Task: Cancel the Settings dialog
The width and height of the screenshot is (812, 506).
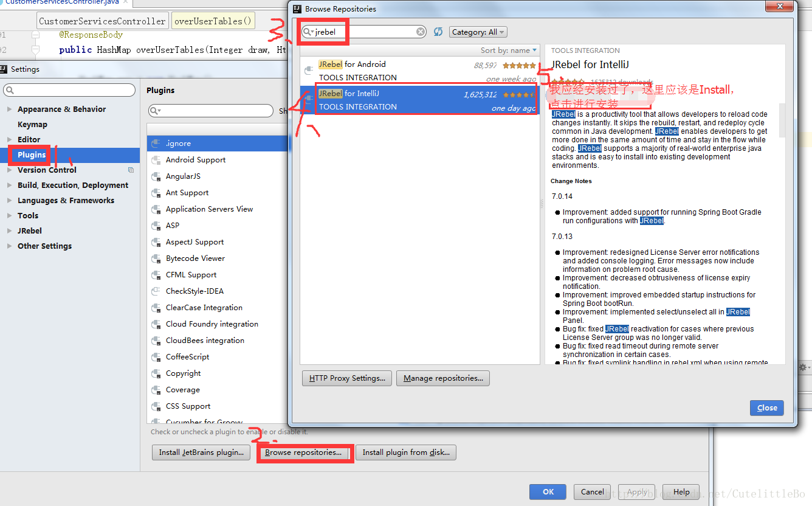Action: 592,492
